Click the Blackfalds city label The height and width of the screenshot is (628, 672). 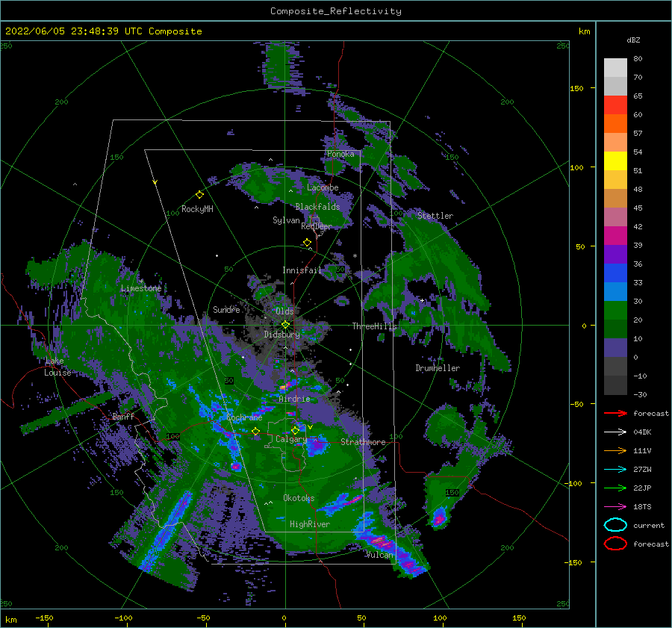[x=317, y=207]
